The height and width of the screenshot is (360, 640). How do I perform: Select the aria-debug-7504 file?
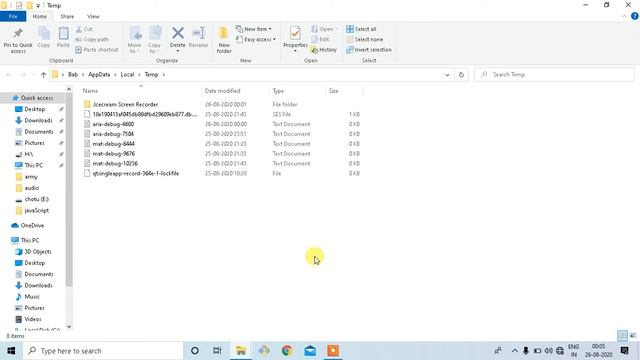pyautogui.click(x=113, y=134)
